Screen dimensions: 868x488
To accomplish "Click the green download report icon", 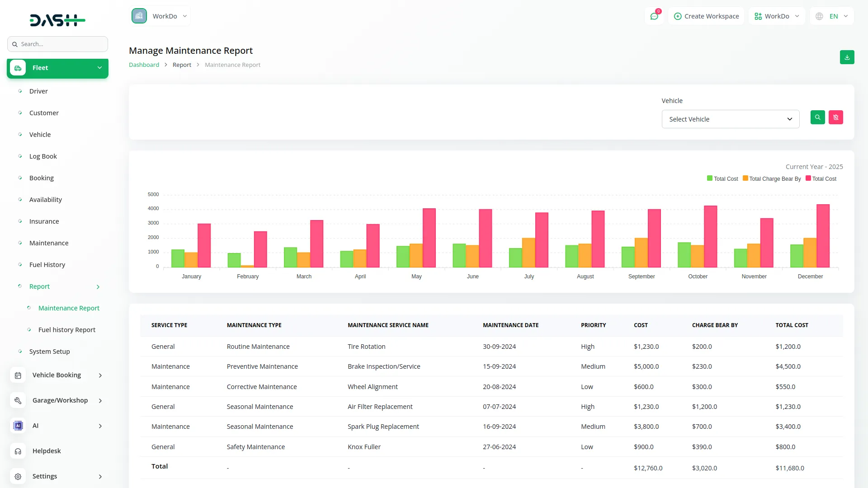I will point(847,57).
